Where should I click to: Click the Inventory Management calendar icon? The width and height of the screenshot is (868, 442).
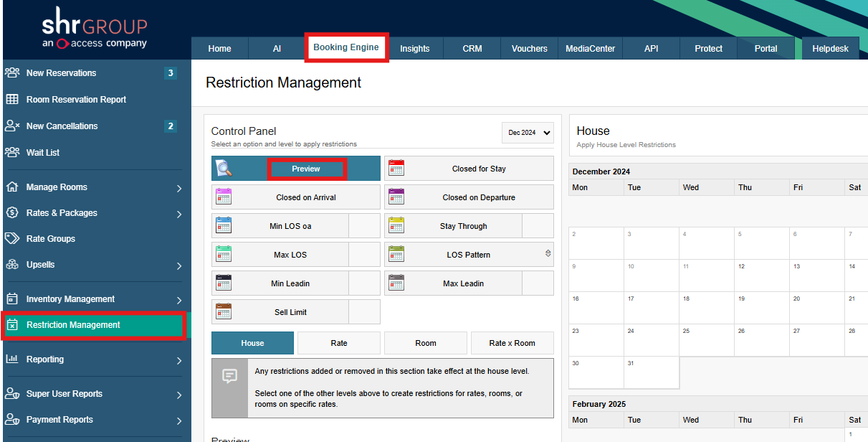12,298
